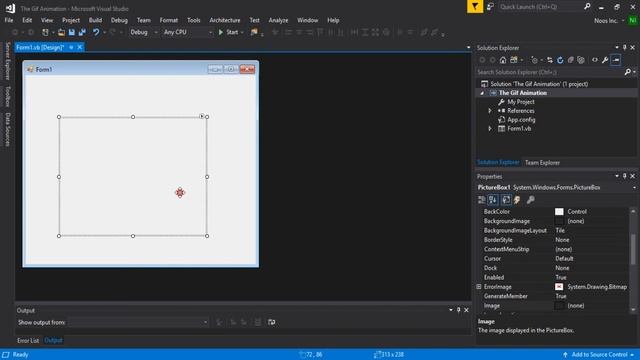Open the Project menu

tap(71, 20)
